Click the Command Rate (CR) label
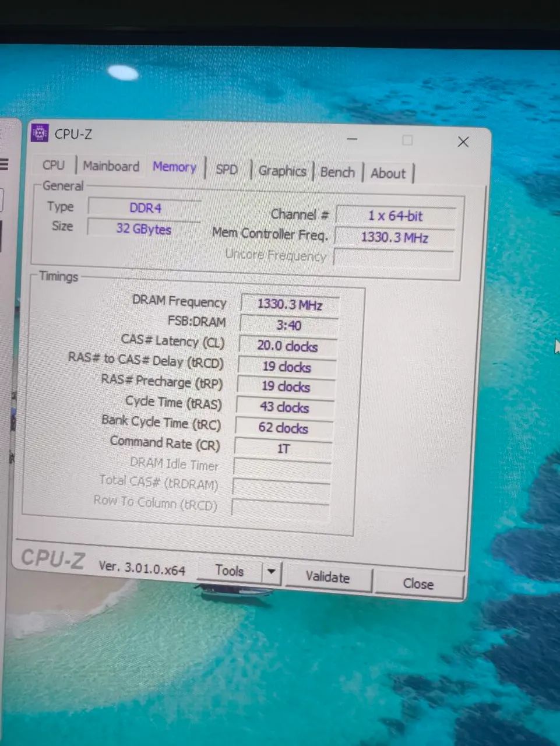Screen dimensions: 560x746 click(165, 443)
